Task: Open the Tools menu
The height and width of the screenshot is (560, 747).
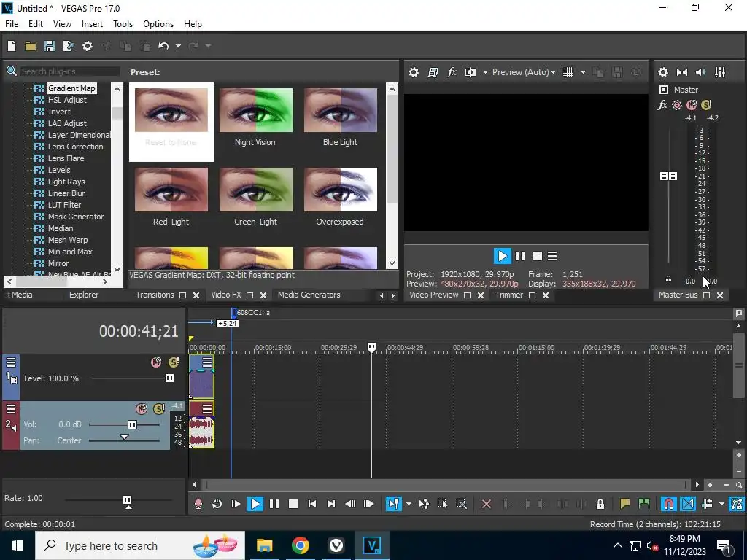Action: 123,24
